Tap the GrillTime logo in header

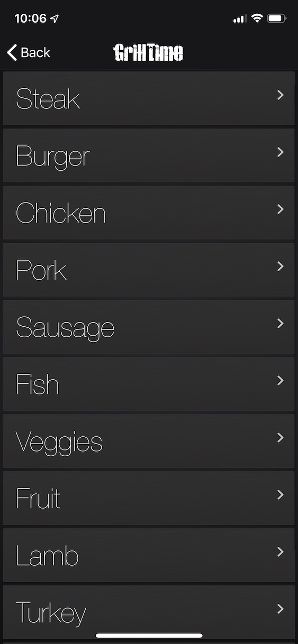[x=148, y=52]
